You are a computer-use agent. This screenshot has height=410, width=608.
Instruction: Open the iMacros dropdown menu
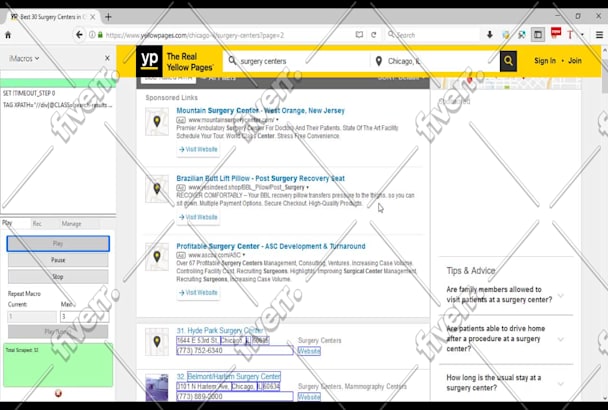coord(24,59)
